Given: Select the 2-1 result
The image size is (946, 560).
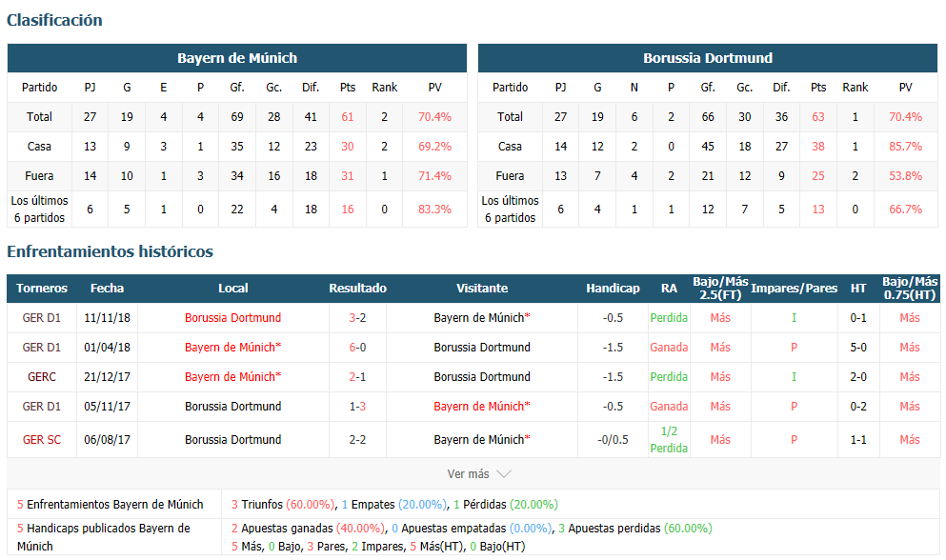Looking at the screenshot, I should [357, 377].
